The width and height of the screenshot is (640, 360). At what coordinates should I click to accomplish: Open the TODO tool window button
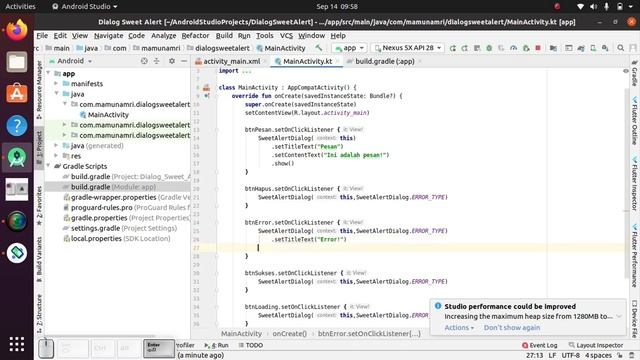tap(251, 345)
